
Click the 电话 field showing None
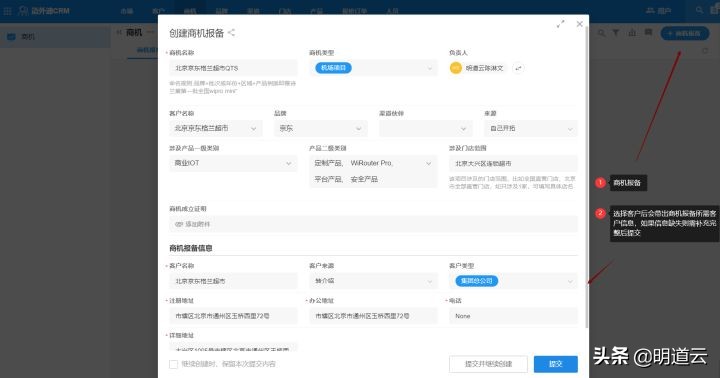click(x=513, y=316)
